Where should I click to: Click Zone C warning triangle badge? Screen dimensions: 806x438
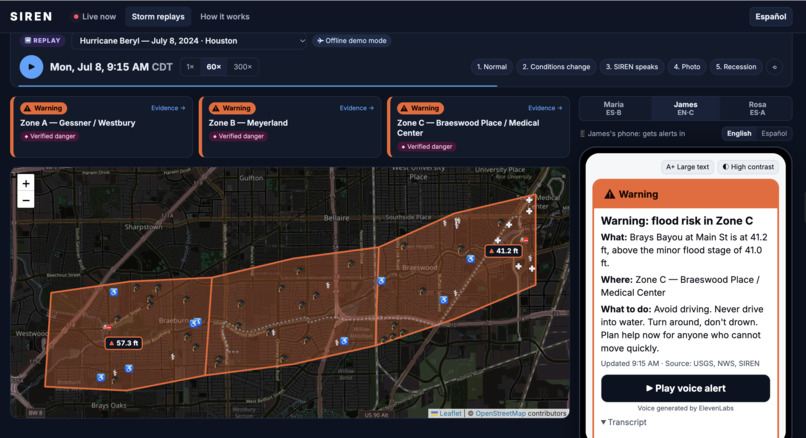420,108
